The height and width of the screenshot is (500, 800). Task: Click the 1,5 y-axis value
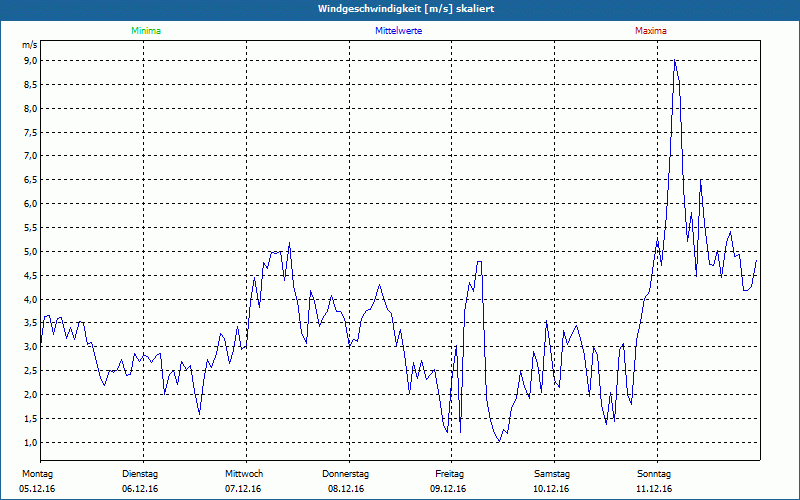pyautogui.click(x=31, y=419)
